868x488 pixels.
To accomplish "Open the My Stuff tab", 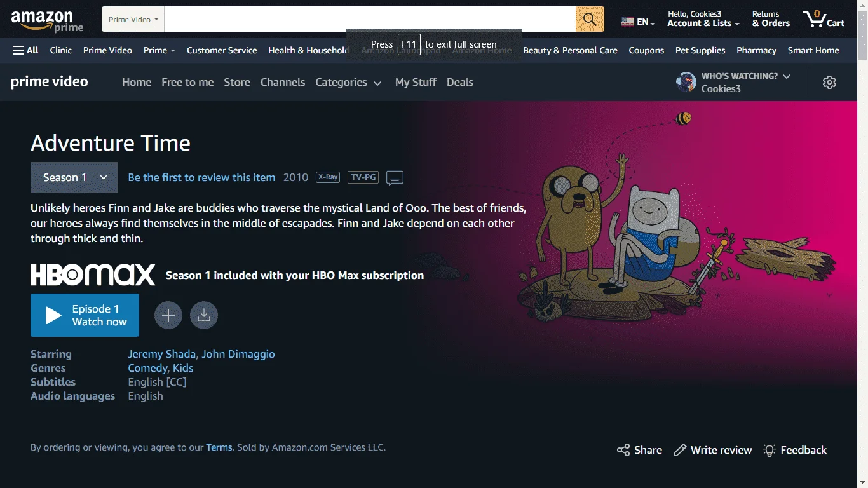I will 416,82.
